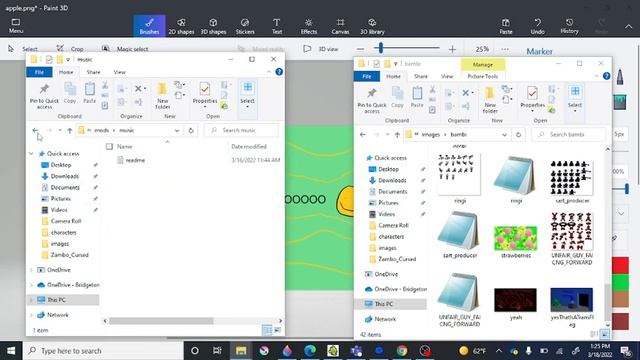
Task: Go up one level in music window
Action: pos(69,130)
